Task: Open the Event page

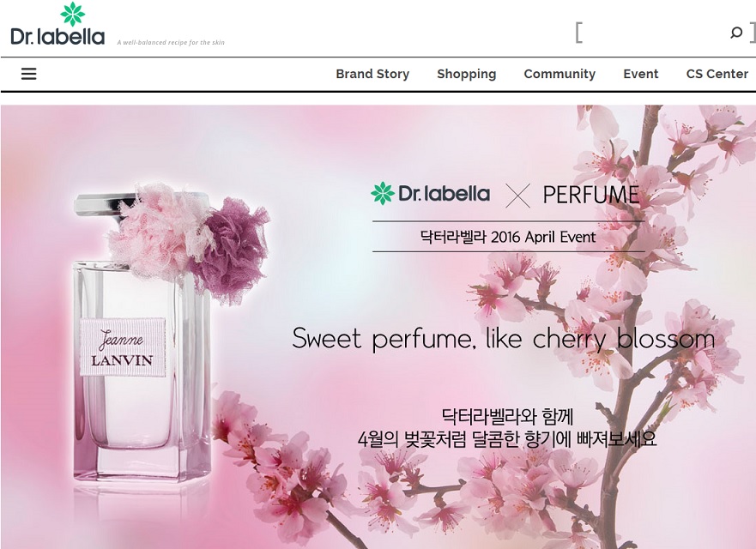Action: [x=640, y=74]
